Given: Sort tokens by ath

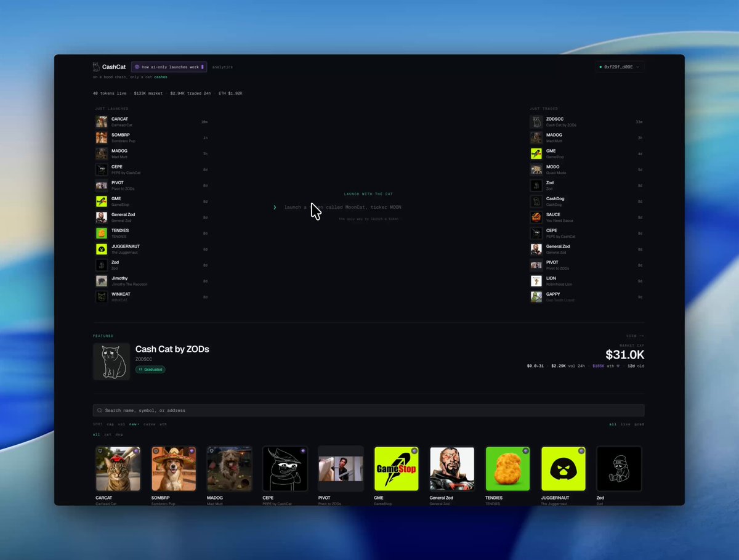Looking at the screenshot, I should (x=163, y=424).
